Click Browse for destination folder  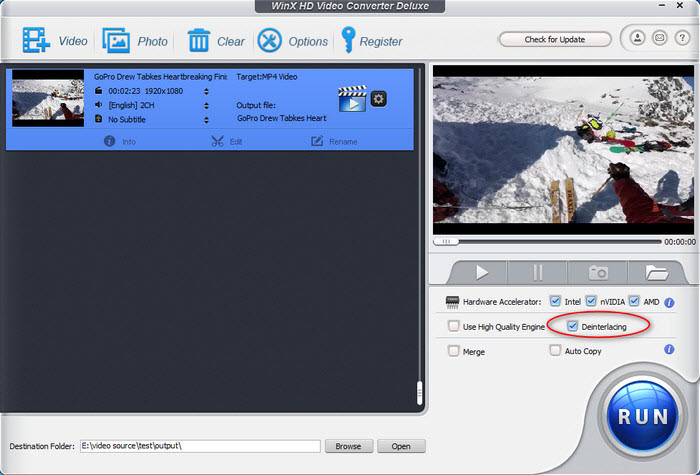pos(347,446)
